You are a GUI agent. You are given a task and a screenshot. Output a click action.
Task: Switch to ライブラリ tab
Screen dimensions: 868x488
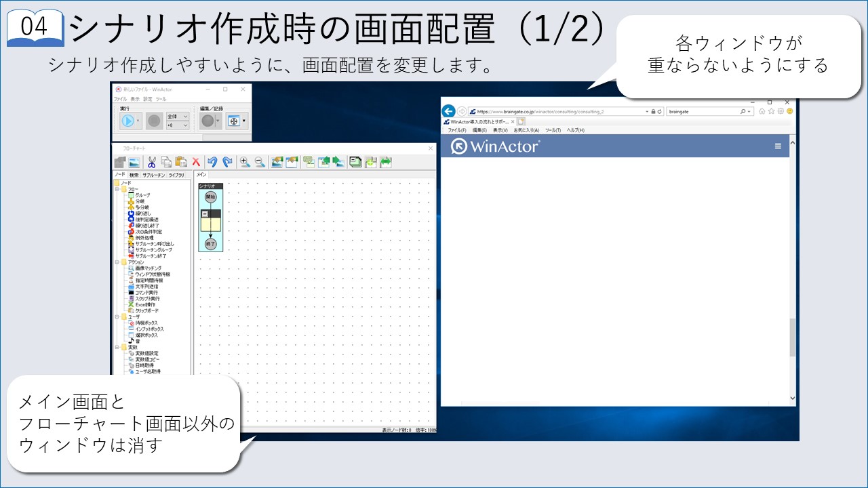(x=176, y=175)
